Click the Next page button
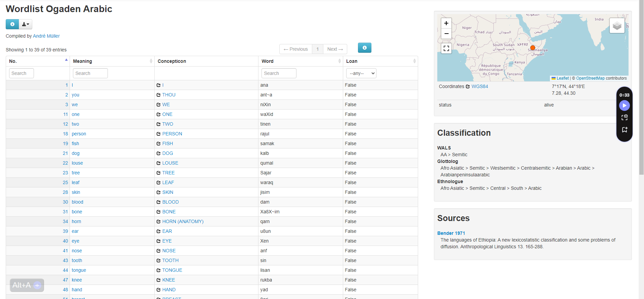The height and width of the screenshot is (299, 644). pyautogui.click(x=335, y=49)
